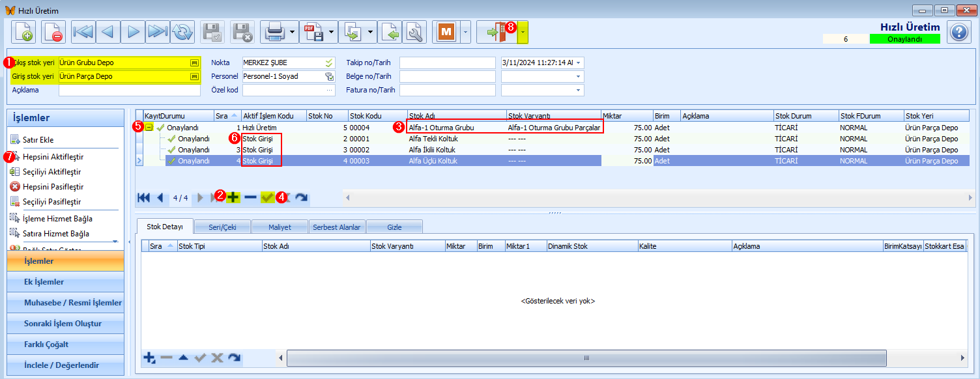Click Satır Ekle in the İşlemler panel
The width and height of the screenshot is (980, 379).
(x=38, y=140)
